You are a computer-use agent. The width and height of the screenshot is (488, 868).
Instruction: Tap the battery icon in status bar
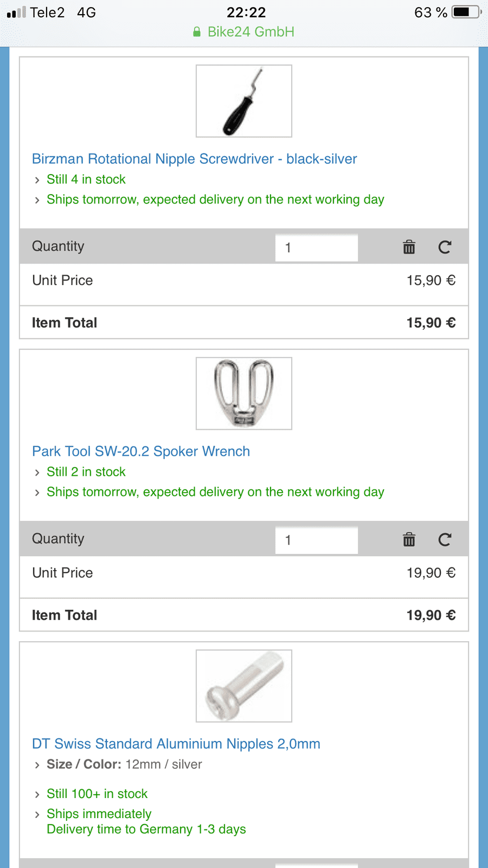tap(467, 12)
